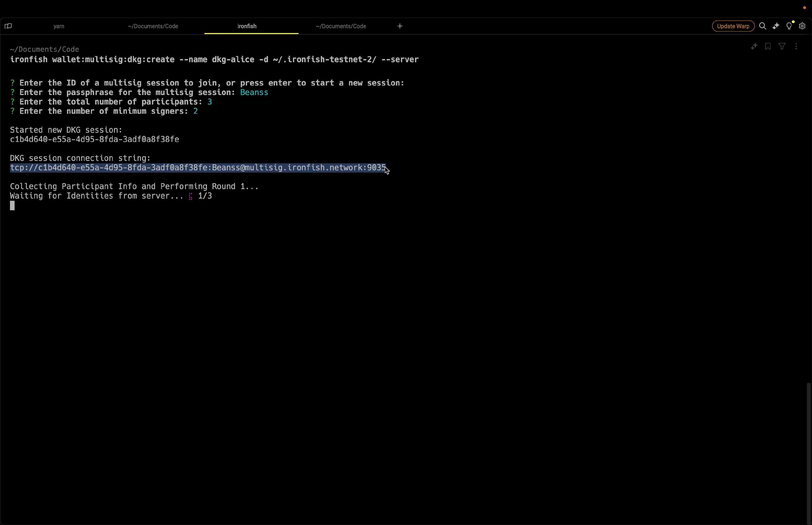The height and width of the screenshot is (525, 812).
Task: Select the second ~/Documents/Code tab
Action: click(153, 26)
